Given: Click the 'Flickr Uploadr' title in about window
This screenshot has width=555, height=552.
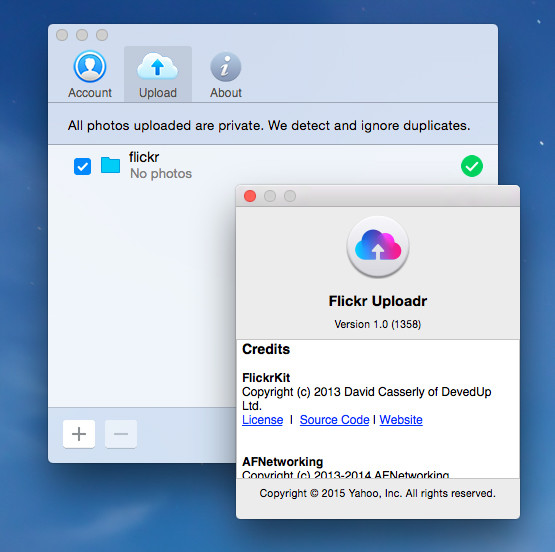Looking at the screenshot, I should pyautogui.click(x=378, y=301).
